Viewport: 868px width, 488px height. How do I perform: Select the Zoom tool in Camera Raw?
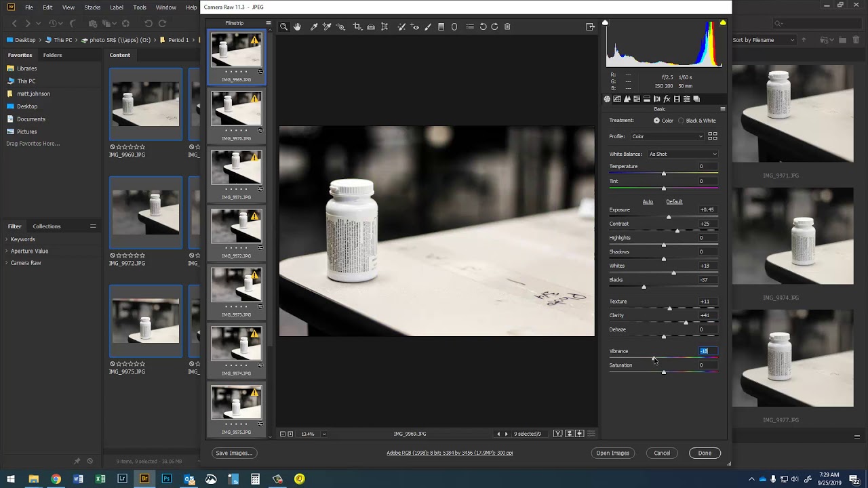[x=284, y=26]
